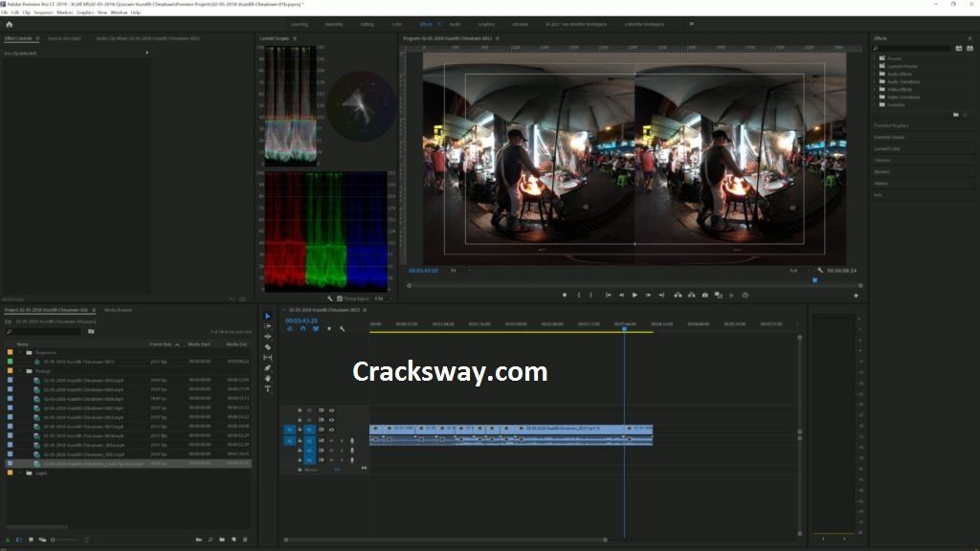980x551 pixels.
Task: Open the collapsed Essential Sound panel
Action: (x=889, y=137)
